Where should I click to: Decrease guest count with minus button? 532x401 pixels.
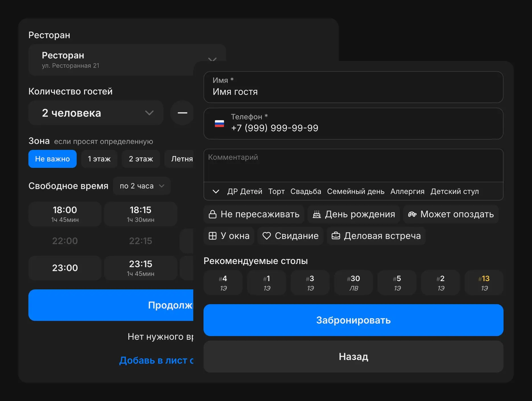pyautogui.click(x=182, y=113)
